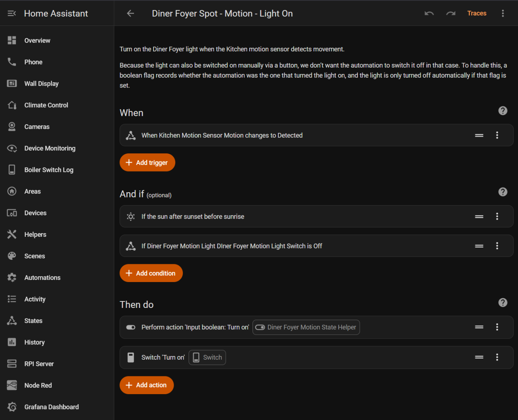Expand the Input boolean Turn on action
The height and width of the screenshot is (420, 518).
pyautogui.click(x=195, y=327)
